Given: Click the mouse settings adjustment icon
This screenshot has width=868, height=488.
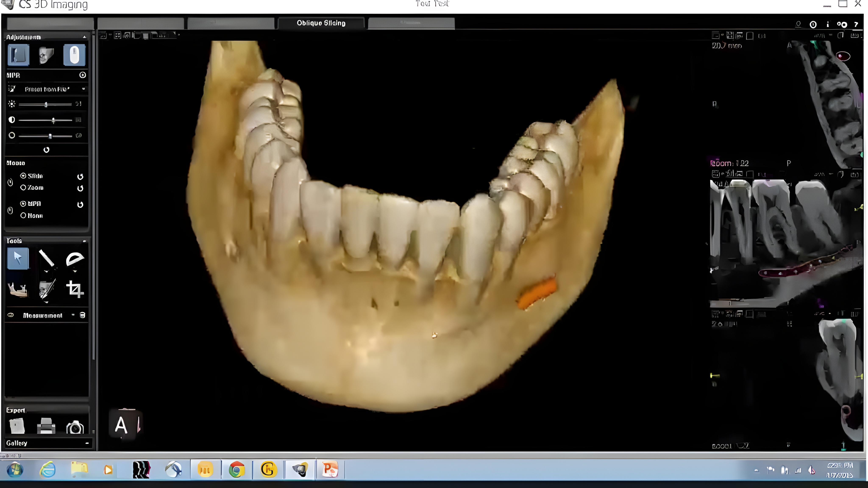Looking at the screenshot, I should point(74,55).
